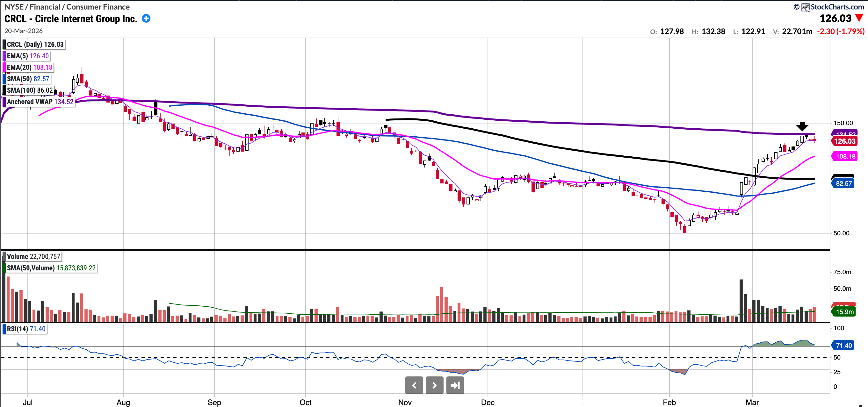Jump to latest date with skip-to-end button

click(x=455, y=385)
